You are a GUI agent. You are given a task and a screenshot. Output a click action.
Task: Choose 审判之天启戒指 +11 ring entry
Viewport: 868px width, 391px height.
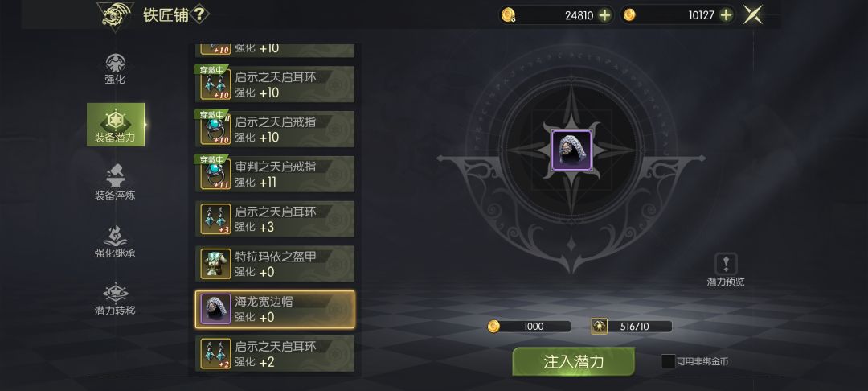(x=275, y=174)
